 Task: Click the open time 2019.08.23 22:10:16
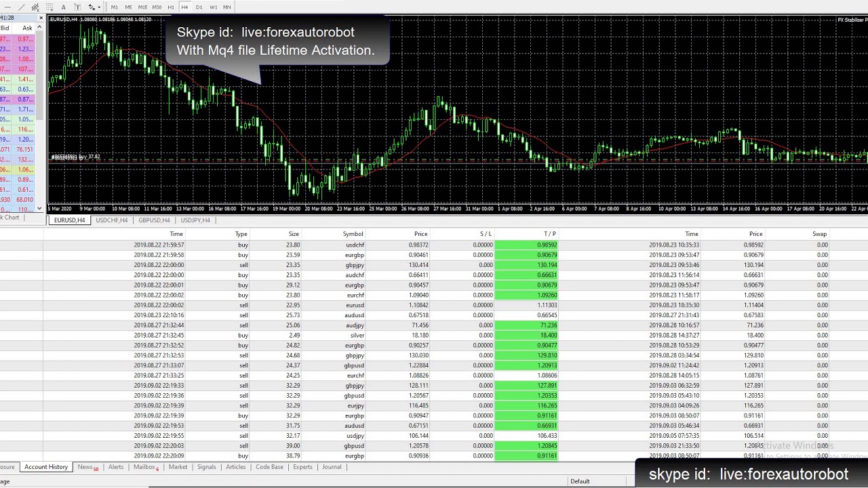tap(159, 315)
